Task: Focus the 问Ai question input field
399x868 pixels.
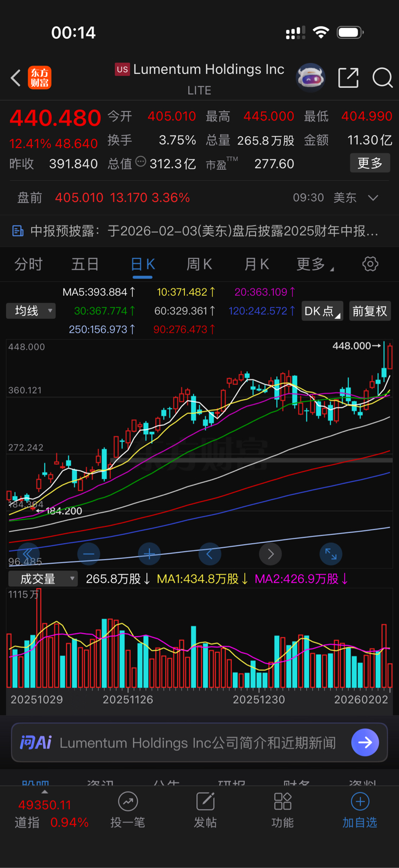Action: click(197, 743)
